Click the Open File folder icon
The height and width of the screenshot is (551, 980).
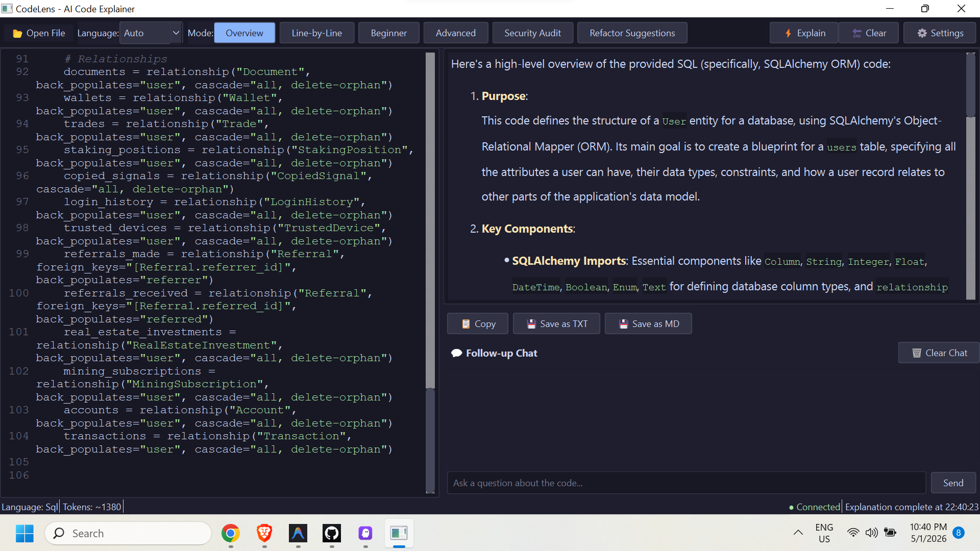(x=17, y=33)
